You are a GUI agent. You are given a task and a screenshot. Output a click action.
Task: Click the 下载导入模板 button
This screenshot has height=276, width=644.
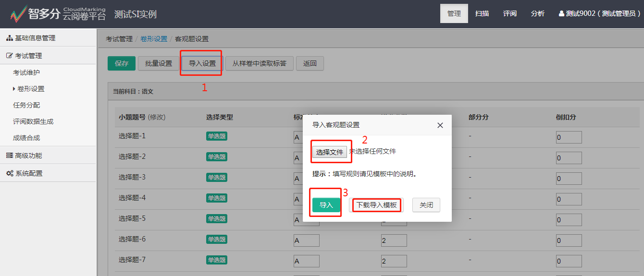tap(376, 205)
